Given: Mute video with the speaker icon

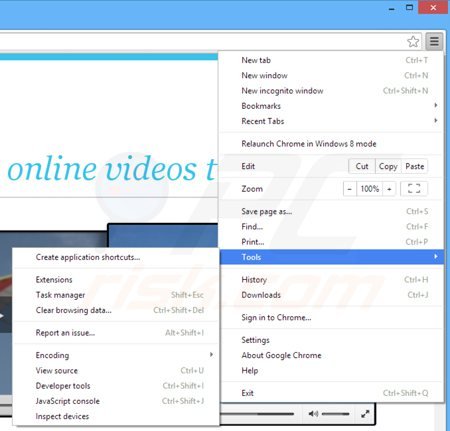Looking at the screenshot, I should pyautogui.click(x=313, y=414).
